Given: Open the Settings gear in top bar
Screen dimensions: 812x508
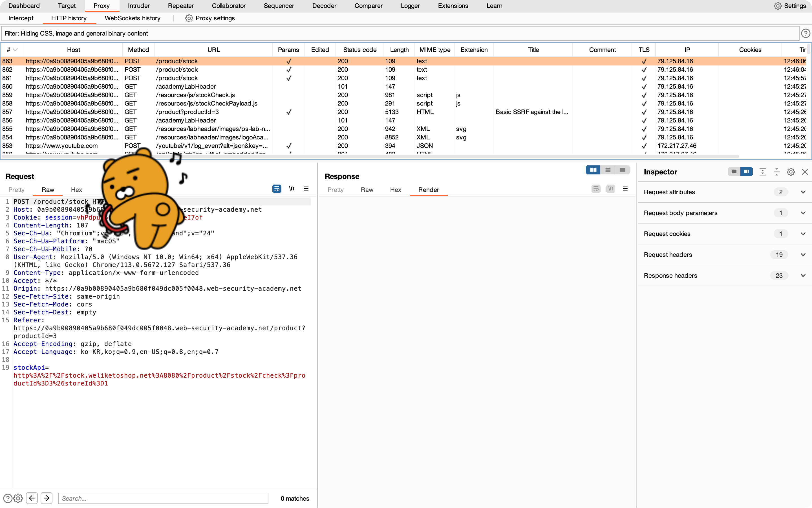Looking at the screenshot, I should click(790, 6).
